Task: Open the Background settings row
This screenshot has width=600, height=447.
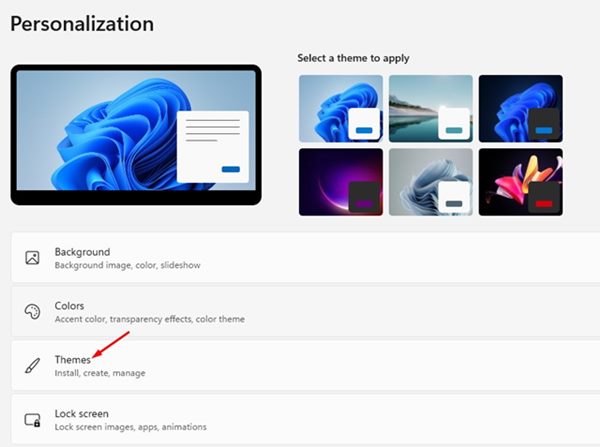Action: pyautogui.click(x=305, y=258)
